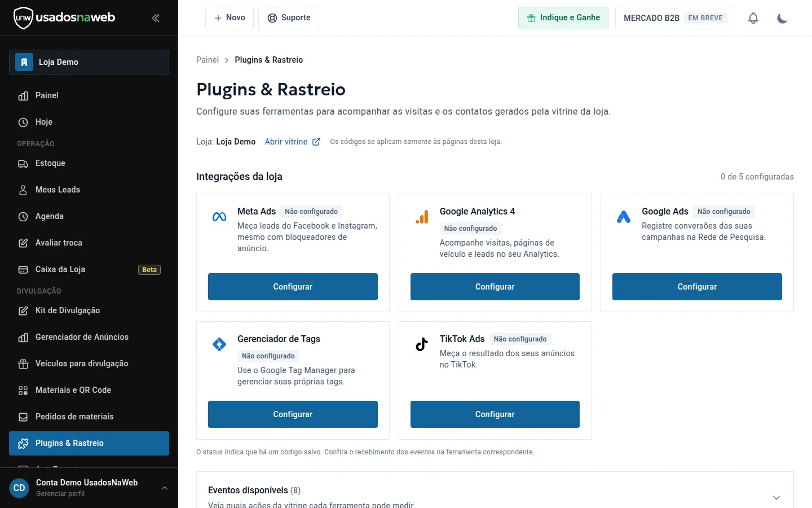Click TikTok Ads 'Não configurado' badge
This screenshot has width=812, height=508.
[x=520, y=339]
